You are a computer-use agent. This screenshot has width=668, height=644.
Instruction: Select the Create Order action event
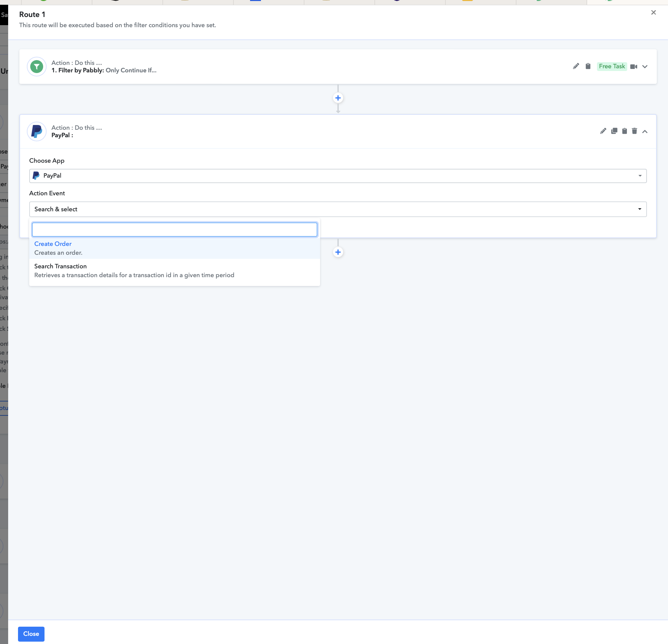pyautogui.click(x=175, y=248)
